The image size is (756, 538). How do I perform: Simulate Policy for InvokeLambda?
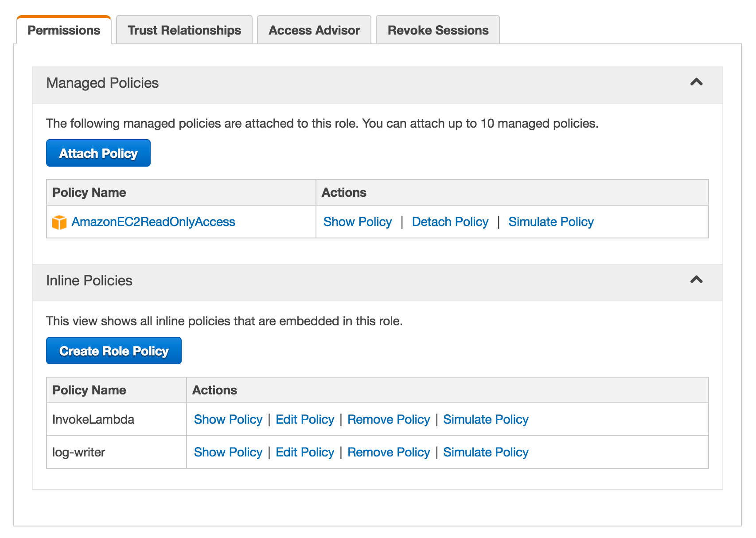(x=486, y=420)
